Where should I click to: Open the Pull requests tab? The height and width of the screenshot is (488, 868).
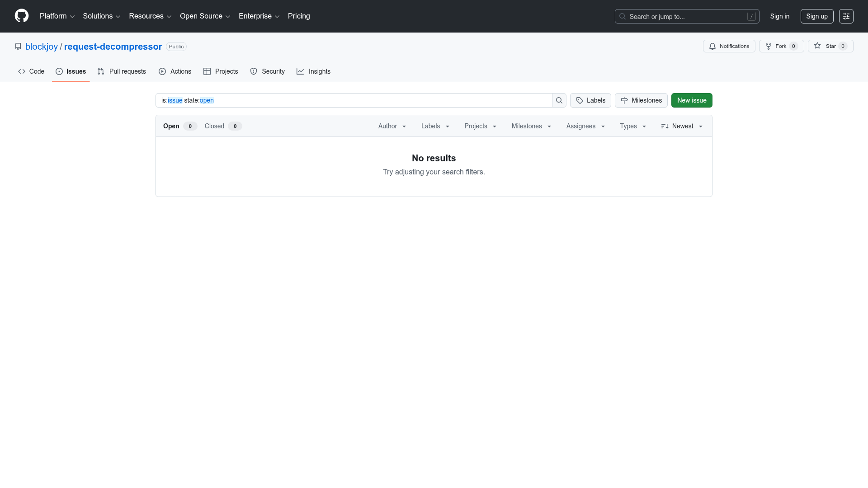coord(122,71)
